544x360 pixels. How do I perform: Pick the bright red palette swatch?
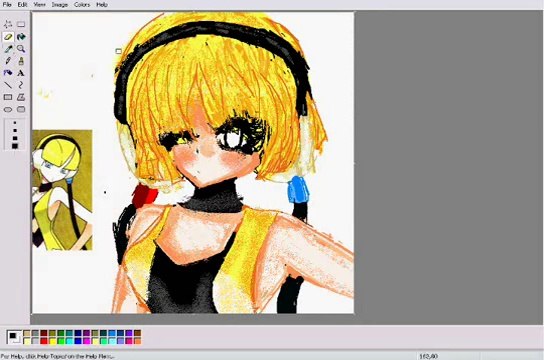(44, 341)
